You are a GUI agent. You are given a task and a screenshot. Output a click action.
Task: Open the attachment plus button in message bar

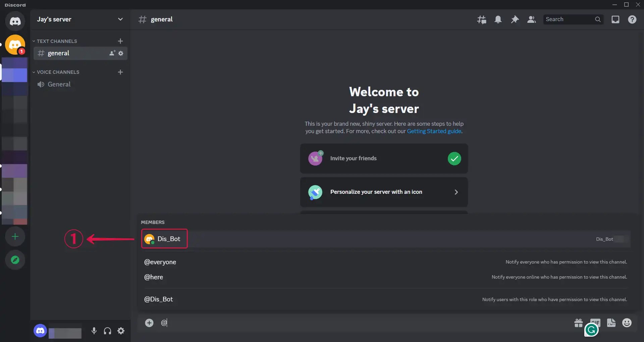tap(149, 323)
